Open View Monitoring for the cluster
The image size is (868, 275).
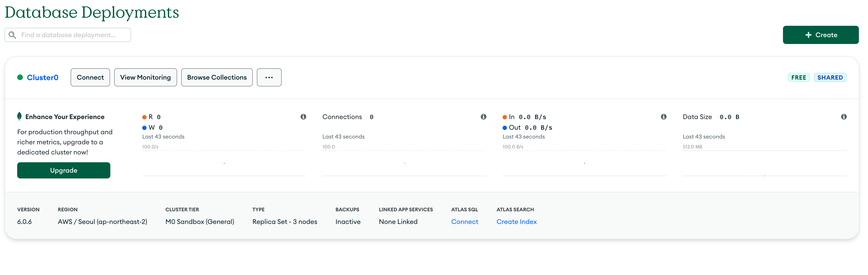click(145, 77)
